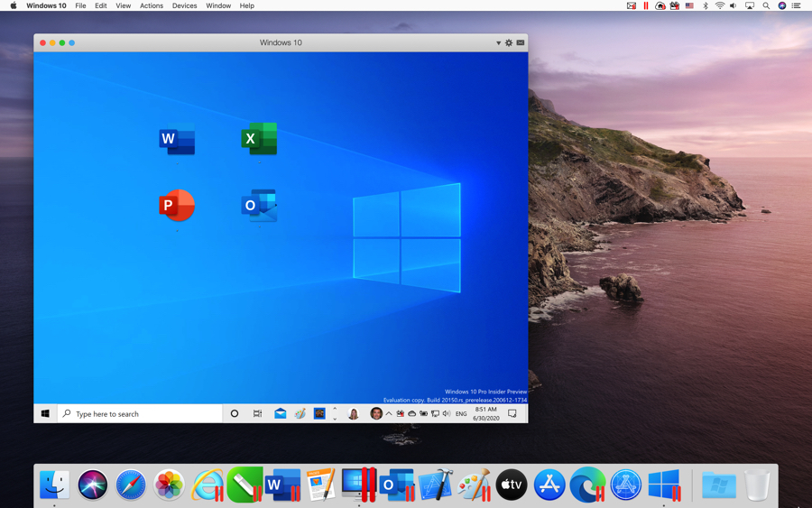
Task: Open Windows notification Action Center
Action: tap(512, 414)
